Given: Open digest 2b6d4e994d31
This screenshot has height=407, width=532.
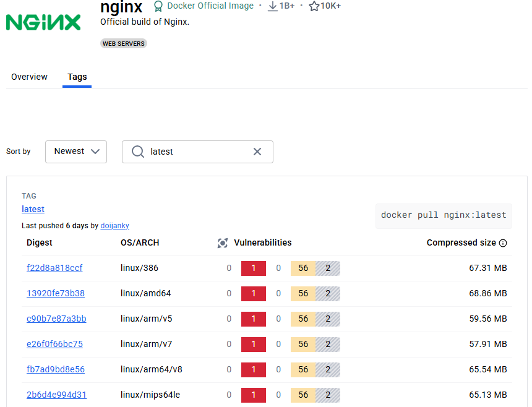Looking at the screenshot, I should (57, 395).
